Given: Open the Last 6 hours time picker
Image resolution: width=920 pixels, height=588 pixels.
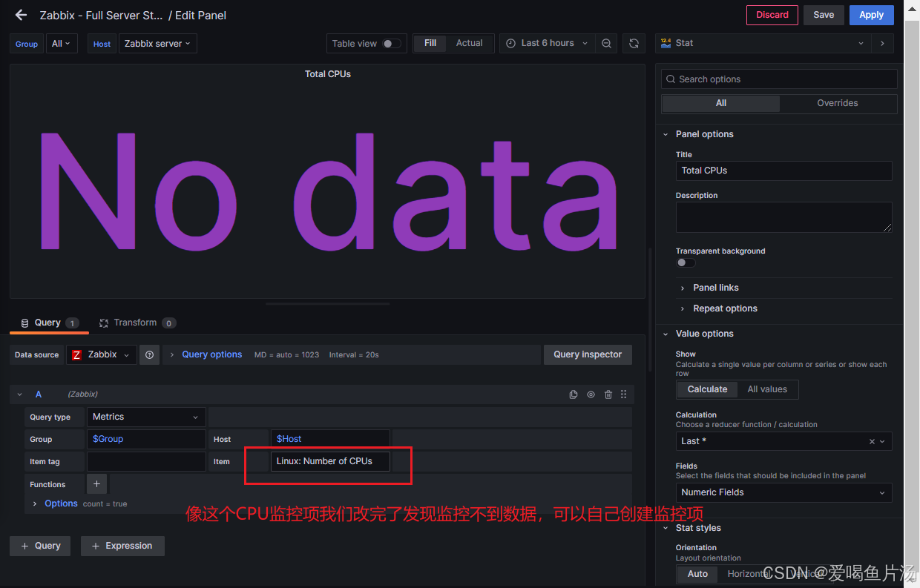Looking at the screenshot, I should pos(547,43).
